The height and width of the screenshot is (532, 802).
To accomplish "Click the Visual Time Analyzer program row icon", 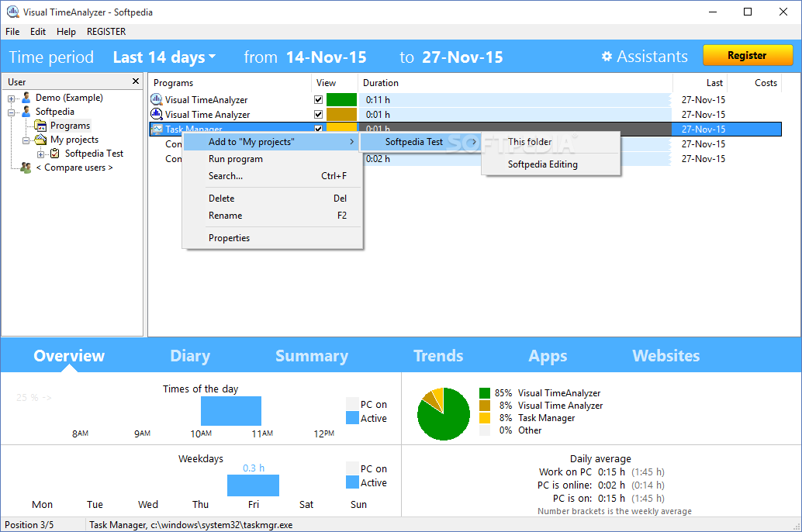I will coord(157,114).
